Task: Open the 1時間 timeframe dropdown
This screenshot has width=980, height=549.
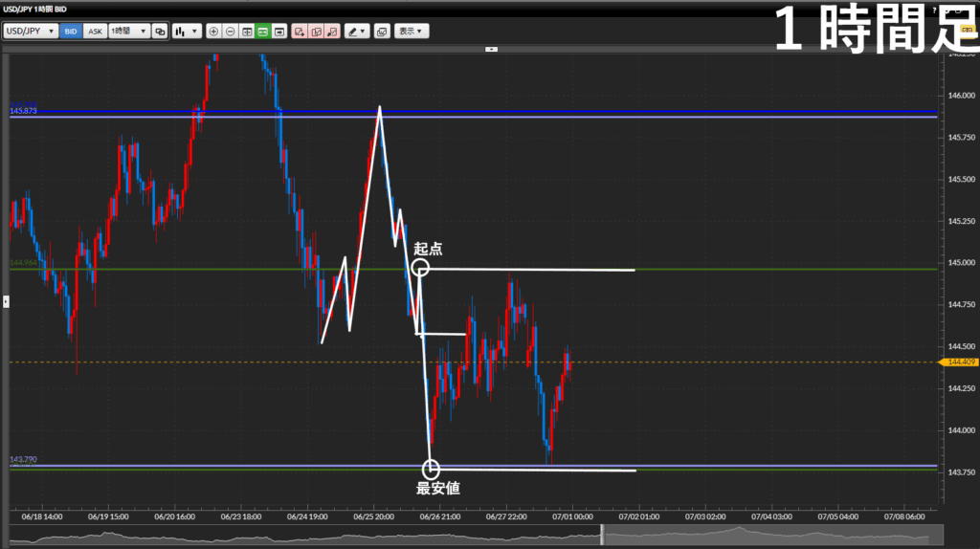Action: click(129, 32)
